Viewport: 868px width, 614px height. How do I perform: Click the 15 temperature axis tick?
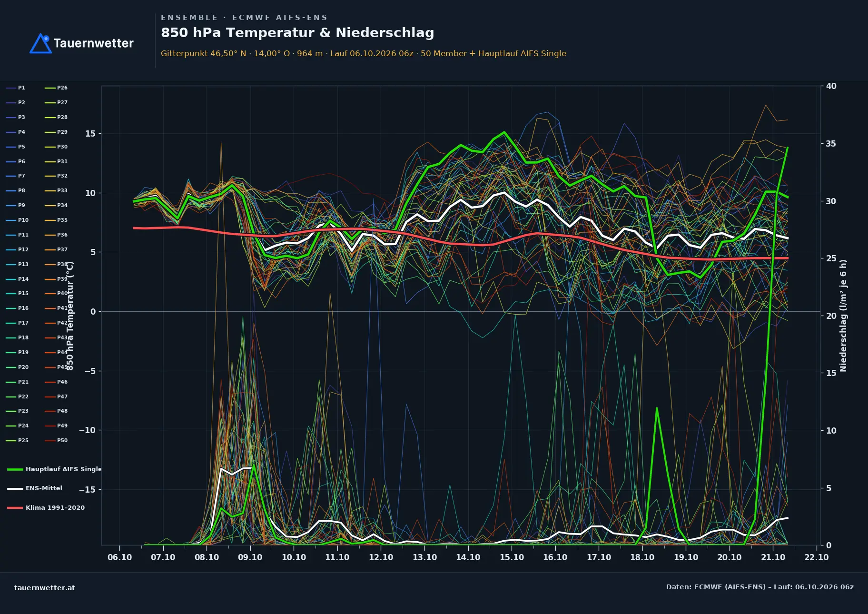90,134
